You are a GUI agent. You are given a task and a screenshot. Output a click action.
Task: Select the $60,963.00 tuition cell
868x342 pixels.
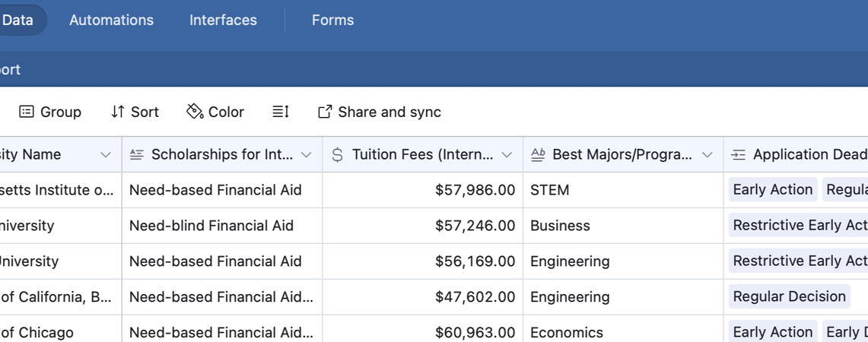[x=422, y=329]
